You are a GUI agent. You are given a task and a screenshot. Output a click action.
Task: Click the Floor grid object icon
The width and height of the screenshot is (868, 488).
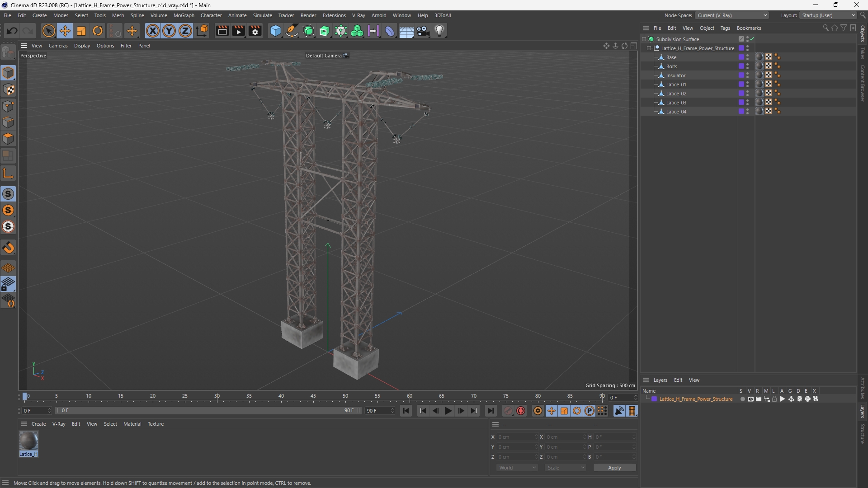(406, 31)
